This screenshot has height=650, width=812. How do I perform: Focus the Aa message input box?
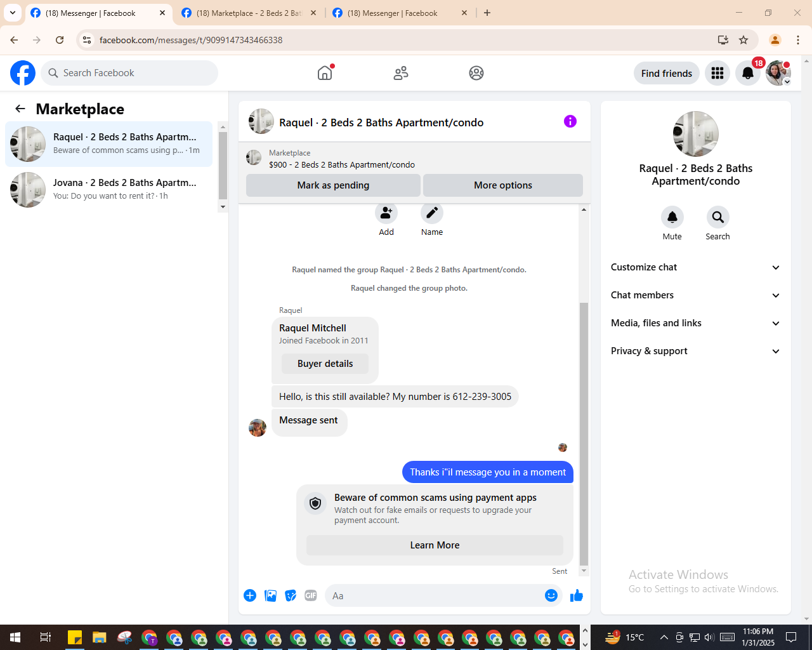[x=434, y=595]
